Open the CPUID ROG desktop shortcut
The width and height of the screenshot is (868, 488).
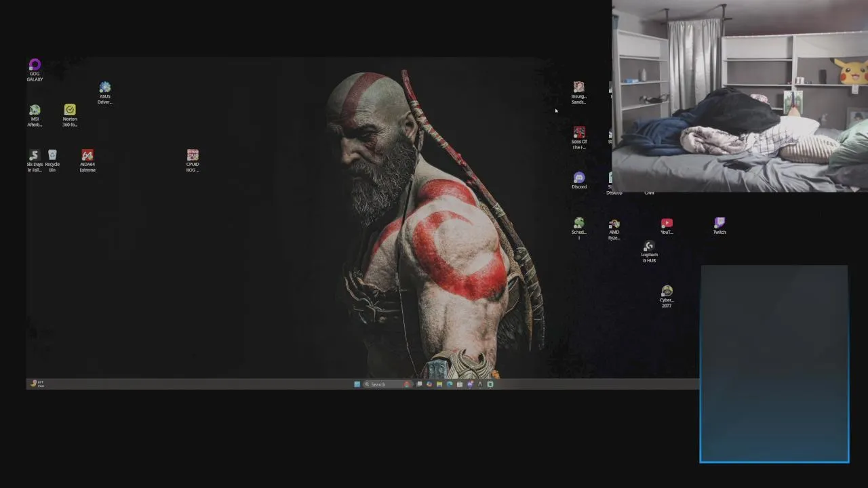point(193,161)
